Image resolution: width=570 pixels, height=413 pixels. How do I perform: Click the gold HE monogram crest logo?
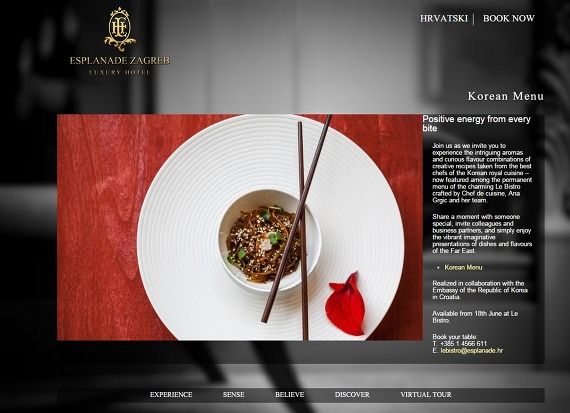[x=120, y=29]
